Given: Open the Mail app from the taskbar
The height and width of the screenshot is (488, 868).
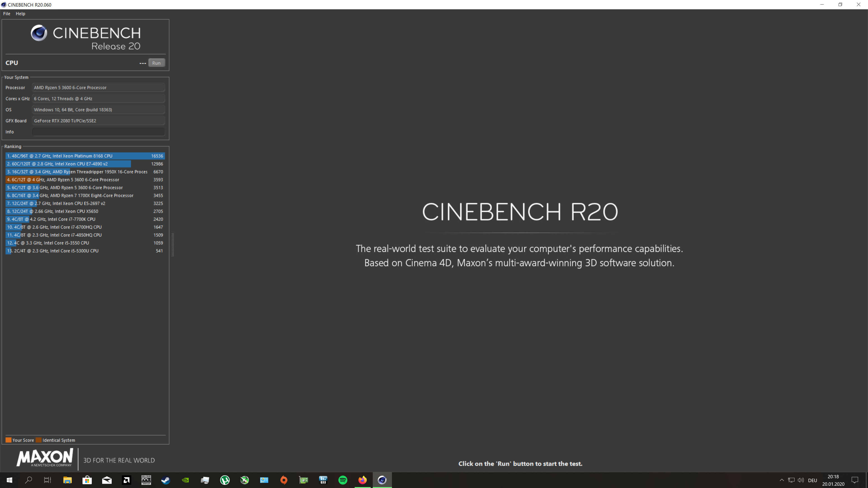Looking at the screenshot, I should pyautogui.click(x=107, y=480).
